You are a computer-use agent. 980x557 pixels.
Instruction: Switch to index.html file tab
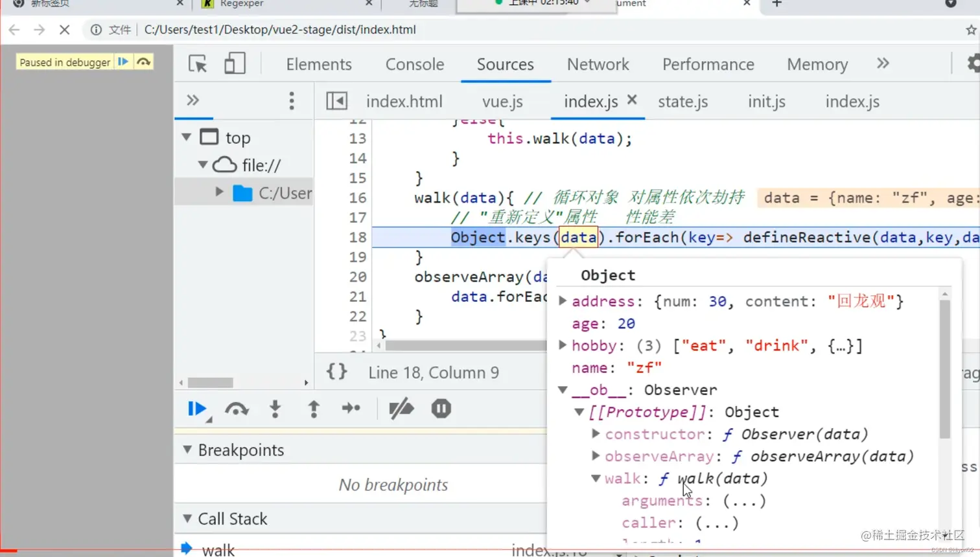404,102
